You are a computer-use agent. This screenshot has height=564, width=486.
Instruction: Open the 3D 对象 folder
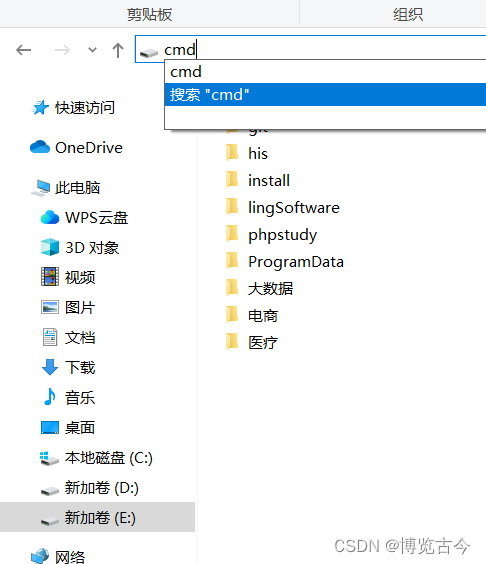tap(92, 248)
